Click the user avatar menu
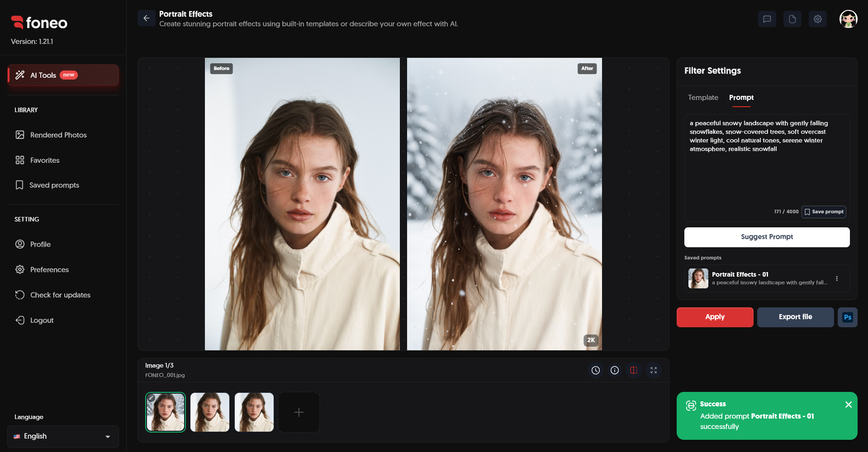The image size is (868, 452). point(849,19)
